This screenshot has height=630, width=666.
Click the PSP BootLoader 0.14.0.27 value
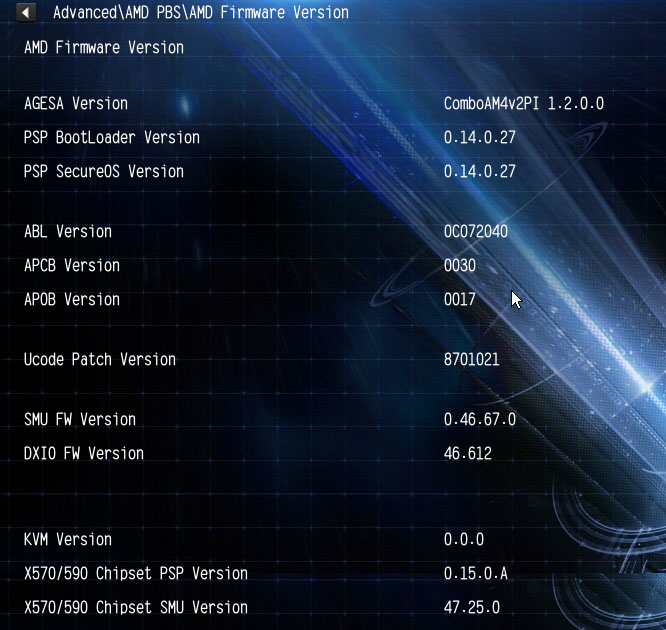click(x=480, y=138)
